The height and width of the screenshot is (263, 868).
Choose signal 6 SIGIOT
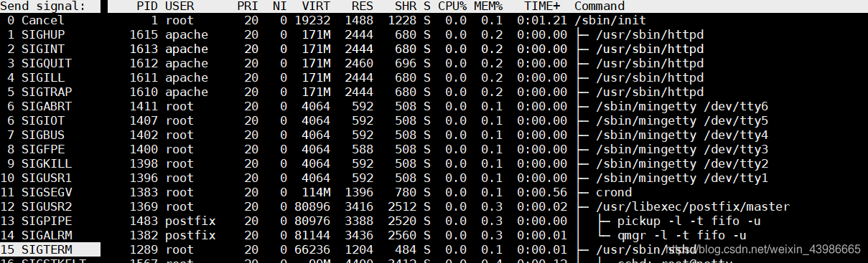50,120
